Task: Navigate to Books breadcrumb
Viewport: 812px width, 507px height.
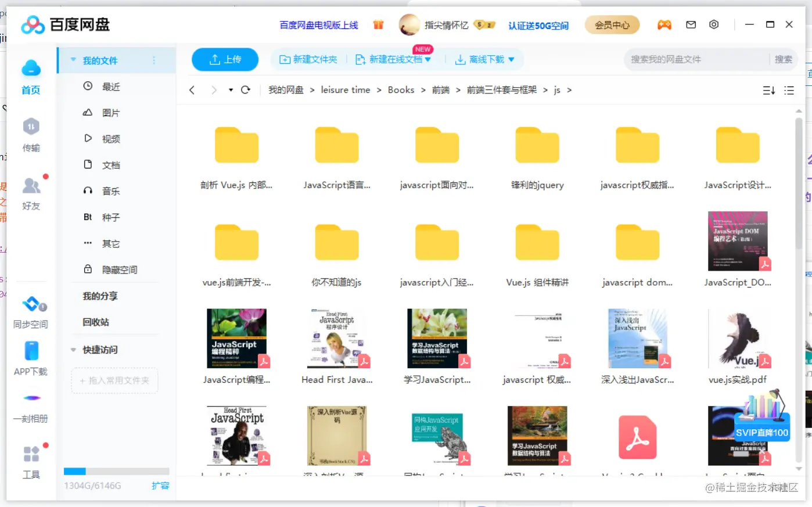Action: click(x=401, y=90)
